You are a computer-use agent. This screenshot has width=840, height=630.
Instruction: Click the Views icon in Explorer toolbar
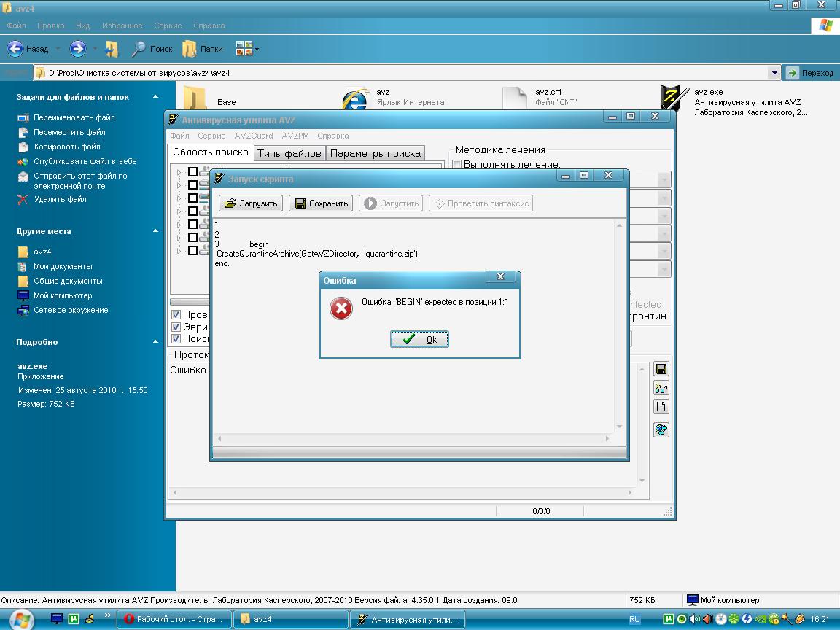244,49
